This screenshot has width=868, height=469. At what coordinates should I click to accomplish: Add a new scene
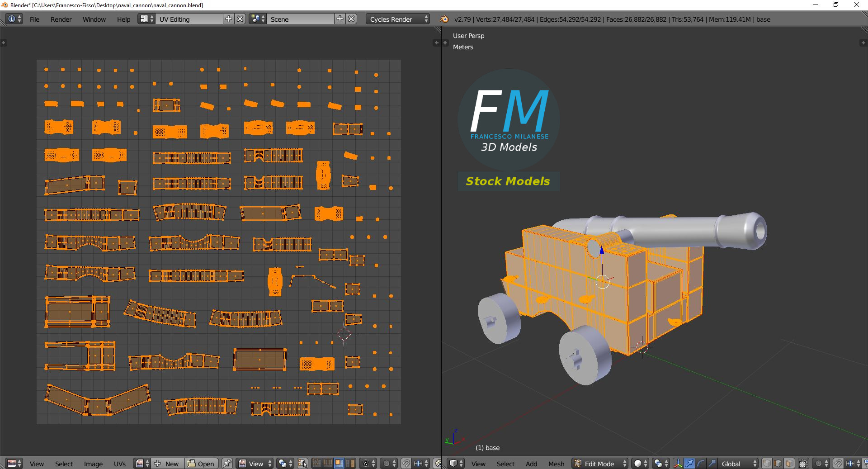[340, 19]
